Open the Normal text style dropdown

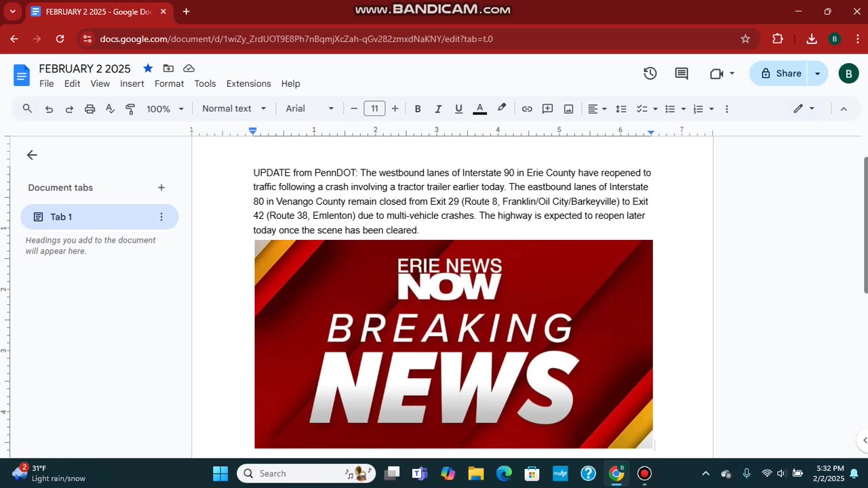234,108
